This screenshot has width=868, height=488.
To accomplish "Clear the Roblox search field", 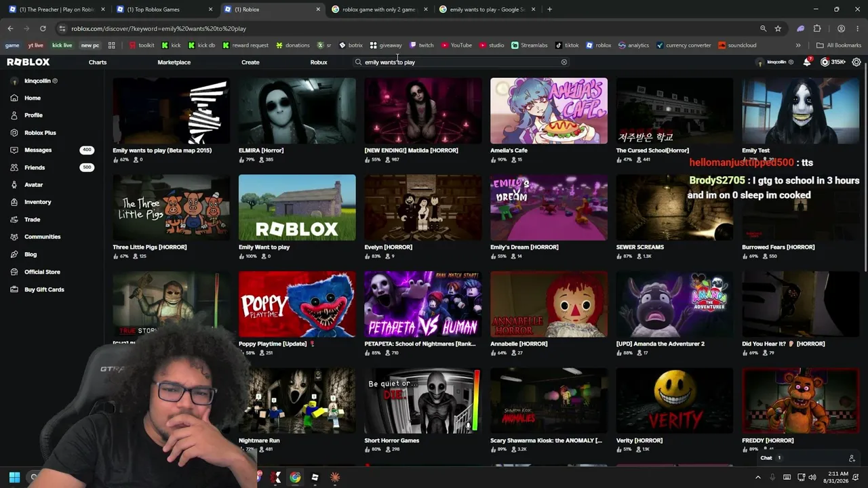I will [564, 62].
